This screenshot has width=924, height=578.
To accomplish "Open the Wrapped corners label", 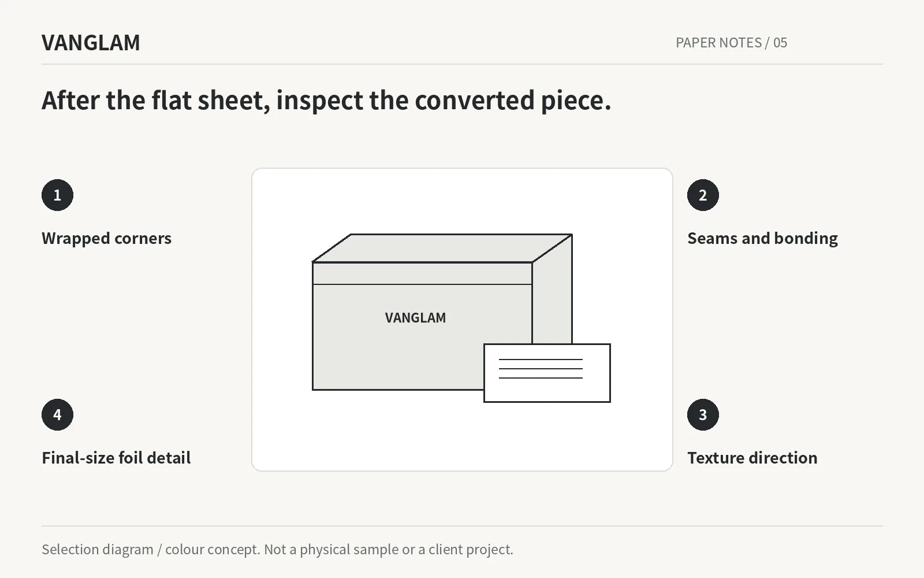I will [106, 238].
